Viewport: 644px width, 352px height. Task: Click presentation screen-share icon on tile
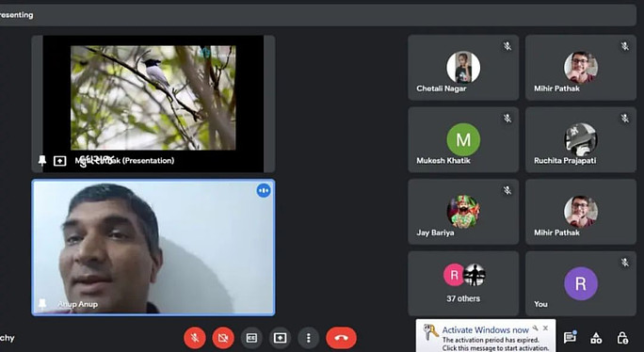pos(60,161)
